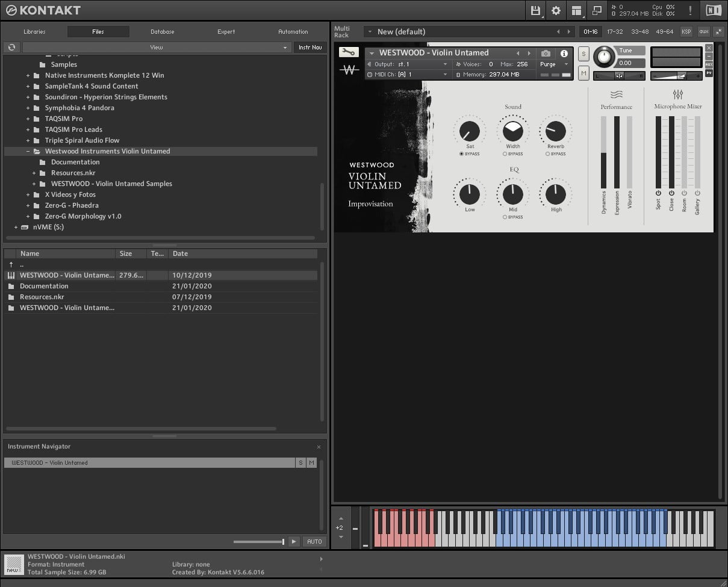Switch to the Database tab

(163, 32)
